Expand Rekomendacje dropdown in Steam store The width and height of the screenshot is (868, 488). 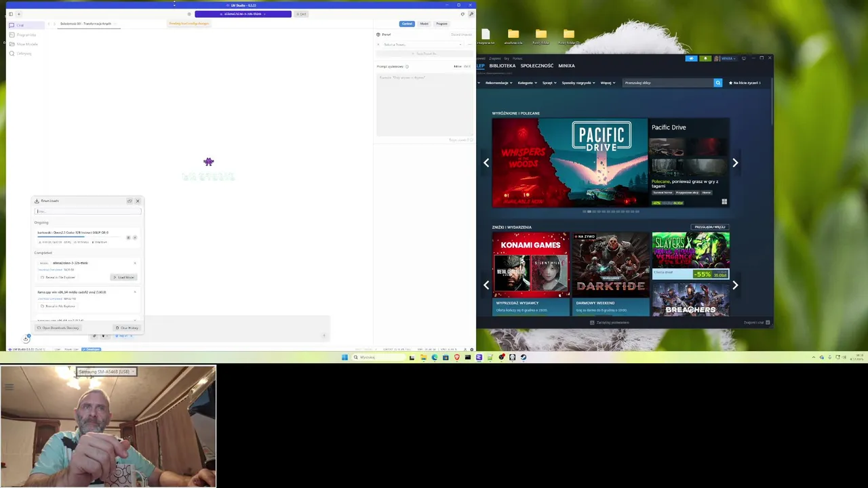498,83
